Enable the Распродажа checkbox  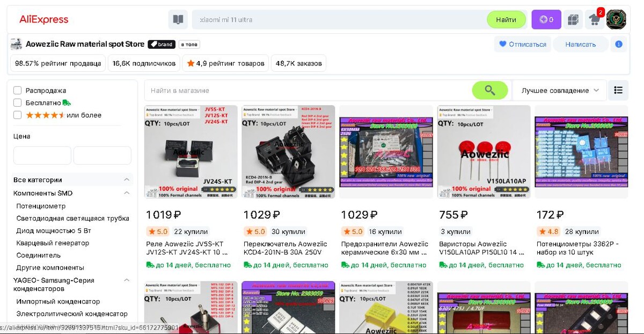click(18, 91)
